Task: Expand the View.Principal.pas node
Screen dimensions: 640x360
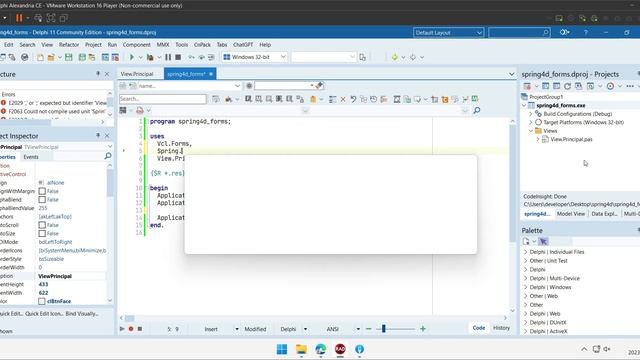Action: click(x=538, y=139)
